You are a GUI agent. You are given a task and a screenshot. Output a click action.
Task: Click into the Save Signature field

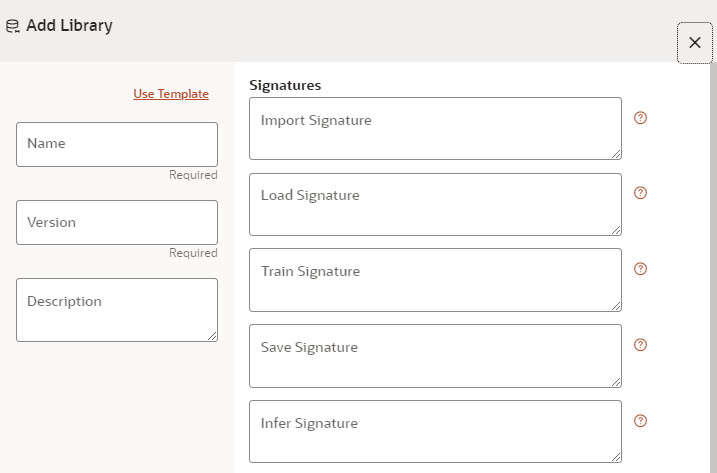(435, 356)
